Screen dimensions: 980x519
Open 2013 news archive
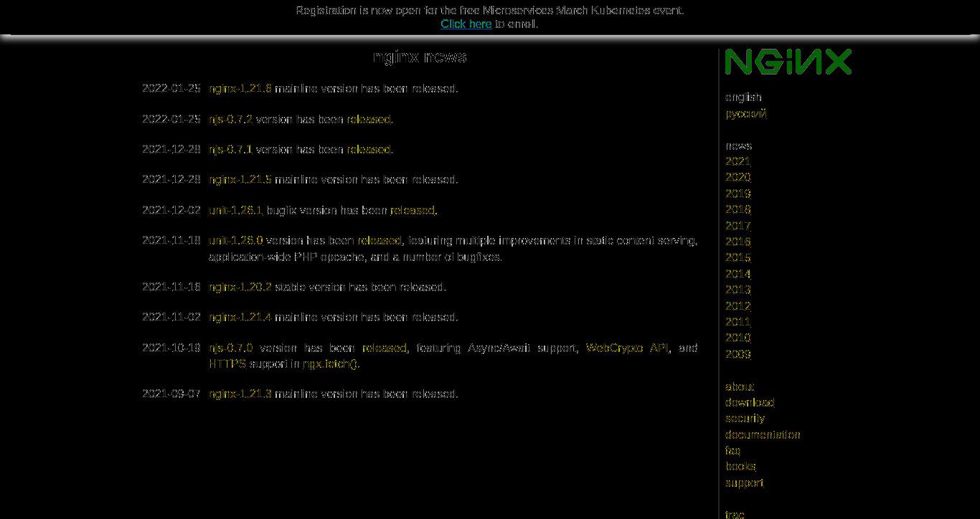(x=738, y=290)
